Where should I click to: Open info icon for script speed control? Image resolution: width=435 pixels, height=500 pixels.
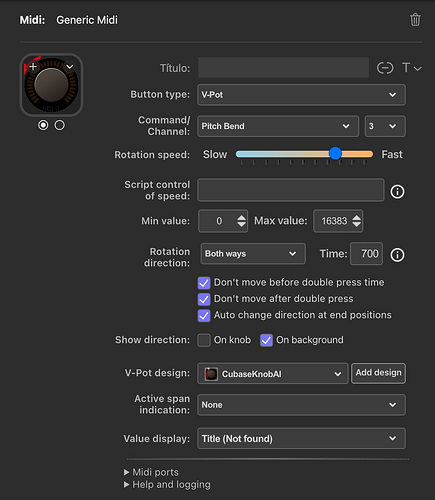coord(397,191)
